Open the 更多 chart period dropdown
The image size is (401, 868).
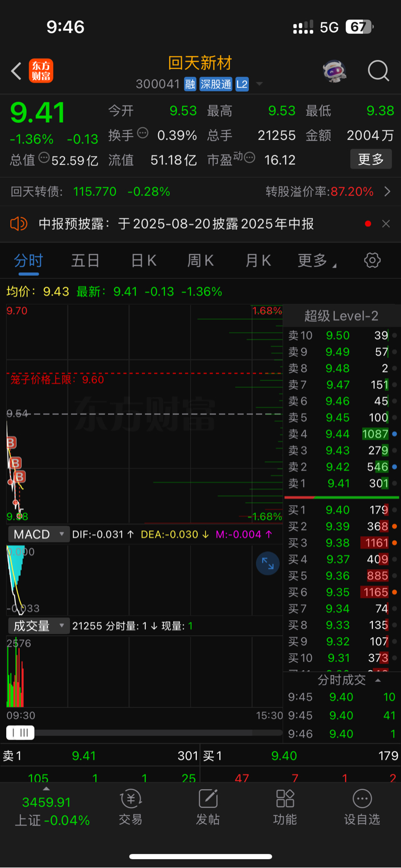coord(316,260)
